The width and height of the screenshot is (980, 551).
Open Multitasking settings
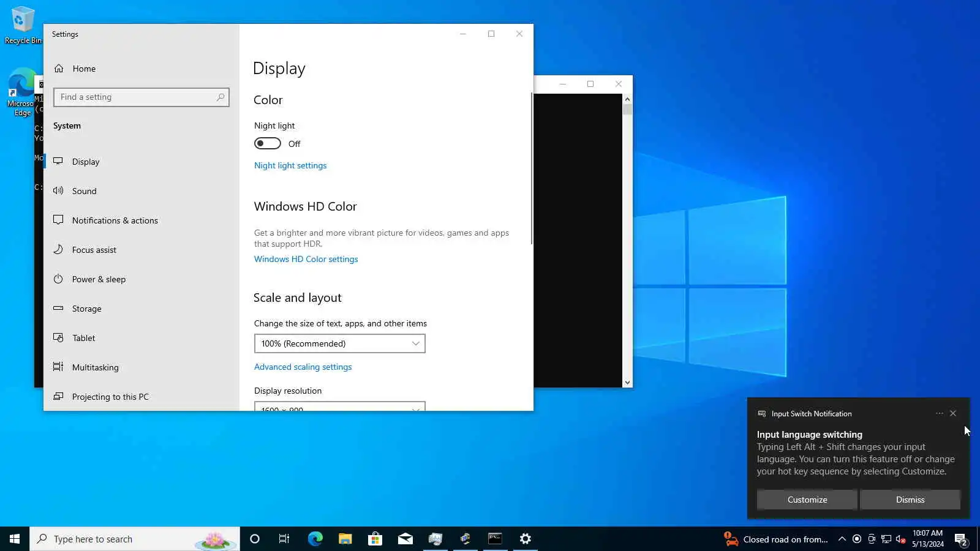pos(141,367)
